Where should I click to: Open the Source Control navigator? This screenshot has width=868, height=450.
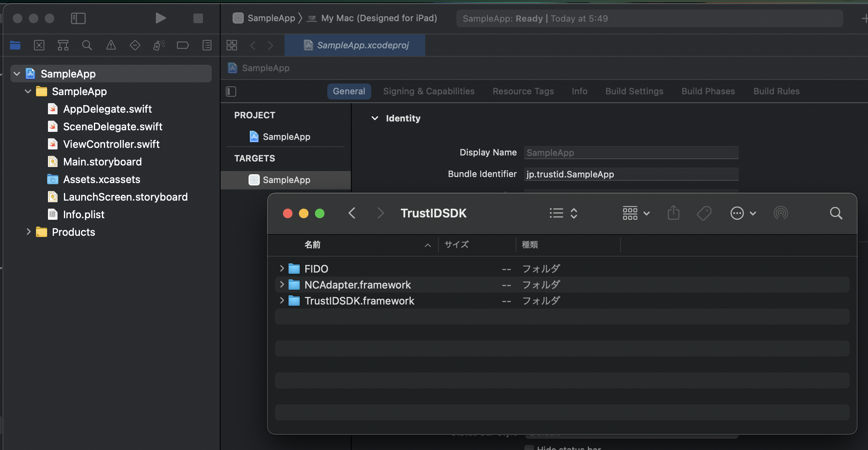point(39,45)
